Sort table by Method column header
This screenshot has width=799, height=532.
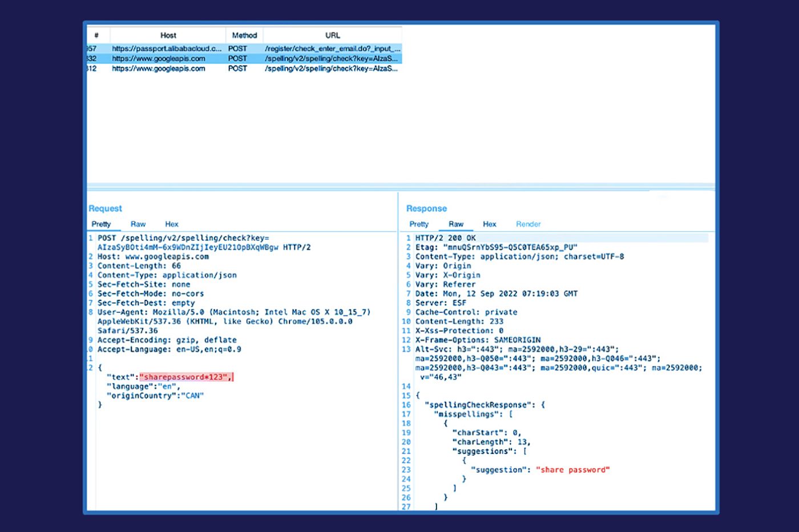pyautogui.click(x=244, y=35)
